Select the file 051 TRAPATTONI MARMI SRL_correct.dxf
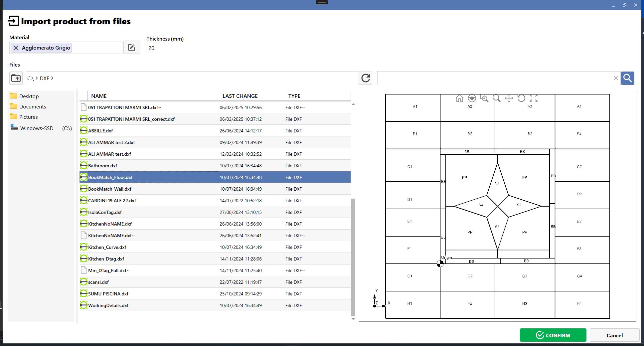The width and height of the screenshot is (644, 346). coord(215,119)
